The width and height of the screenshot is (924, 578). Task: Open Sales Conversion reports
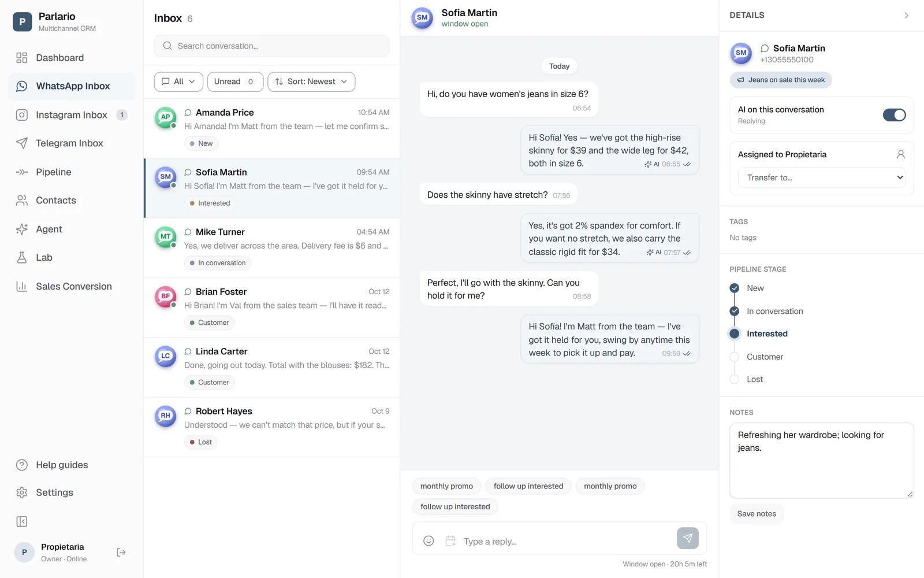coord(72,287)
